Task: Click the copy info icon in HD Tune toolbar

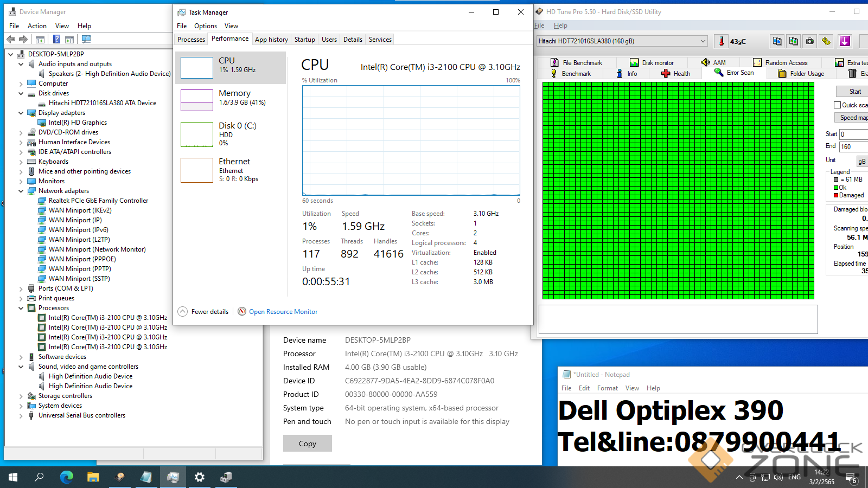Action: 777,41
